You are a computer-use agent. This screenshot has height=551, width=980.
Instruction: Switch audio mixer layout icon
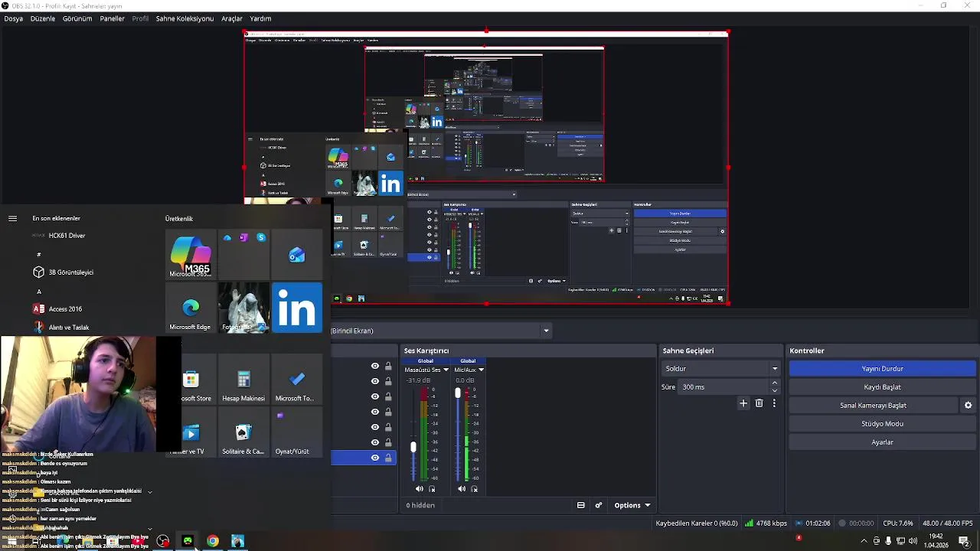[581, 505]
